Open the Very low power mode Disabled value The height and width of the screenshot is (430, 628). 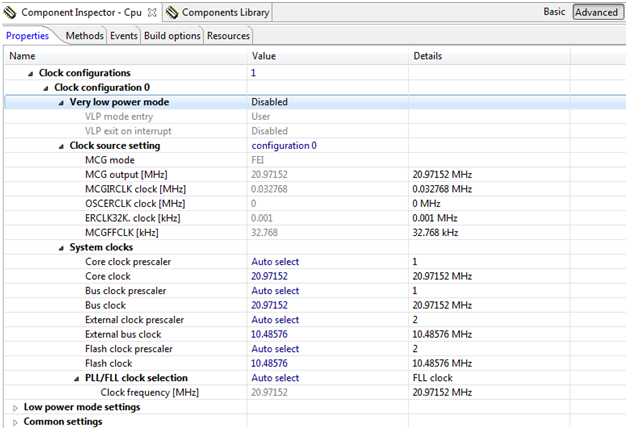(x=270, y=102)
